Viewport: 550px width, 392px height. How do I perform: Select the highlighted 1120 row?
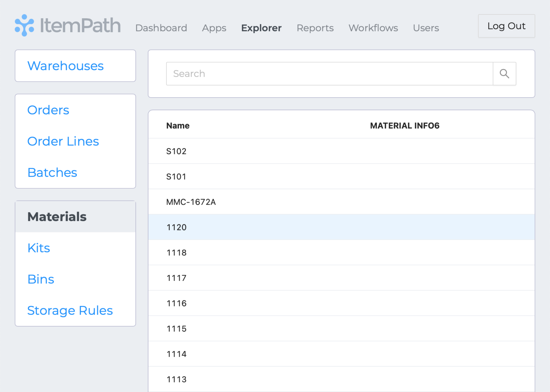pos(341,227)
